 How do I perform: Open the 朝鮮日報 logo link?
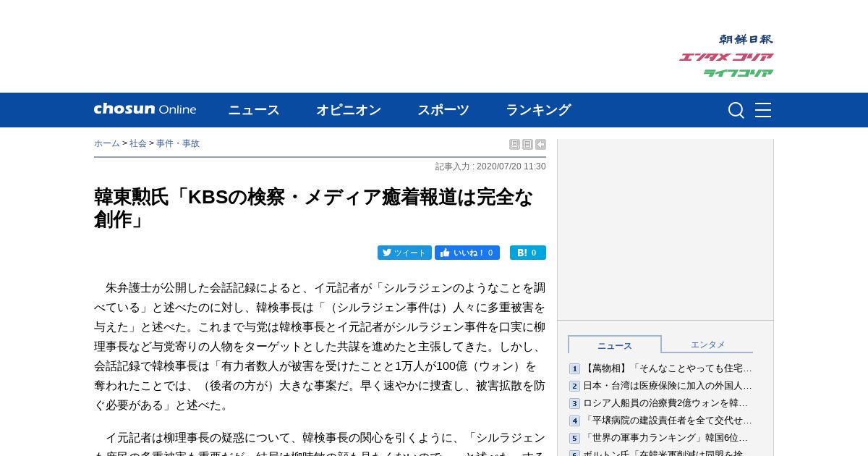pyautogui.click(x=746, y=39)
